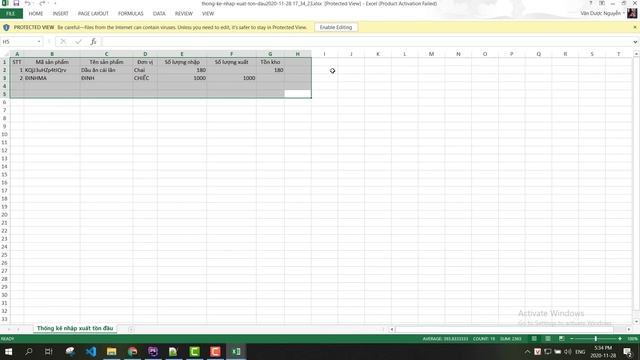The height and width of the screenshot is (360, 640).
Task: Redo the action in the toolbar
Action: click(42, 3)
